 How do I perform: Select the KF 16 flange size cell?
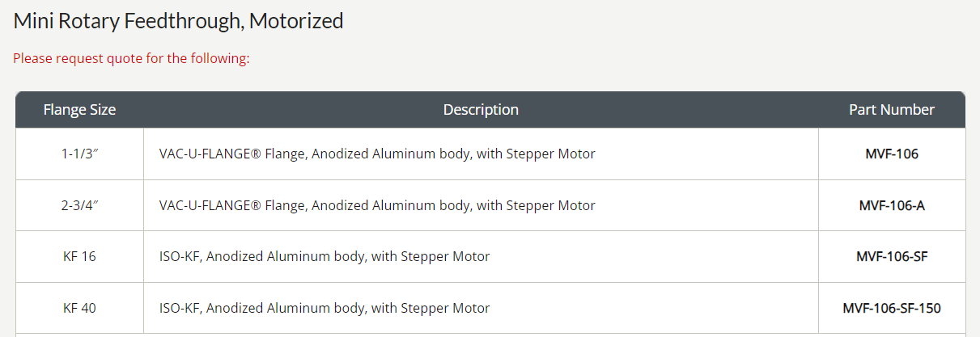click(79, 257)
